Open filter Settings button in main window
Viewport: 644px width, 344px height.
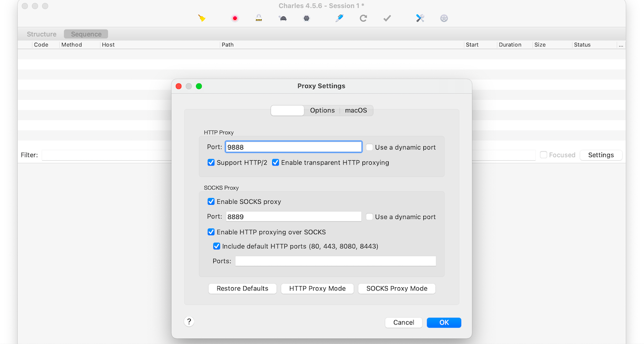601,155
